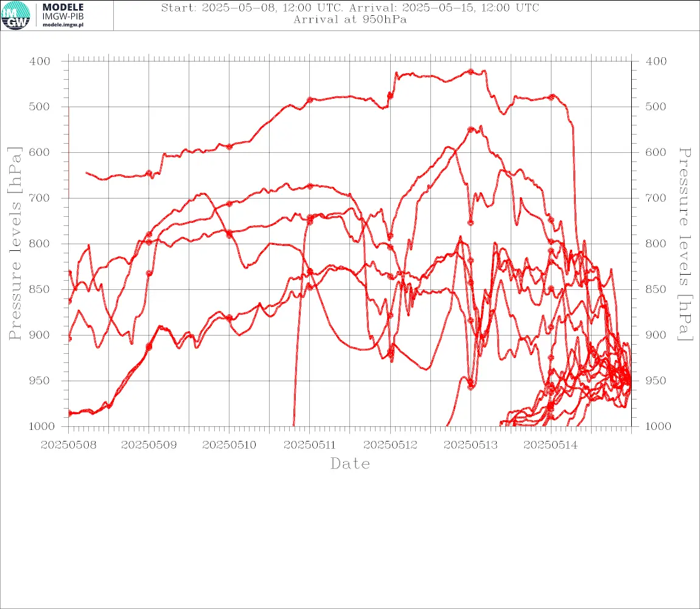This screenshot has height=609, width=700.
Task: Click the modele.imgw.pl website address
Action: pyautogui.click(x=63, y=24)
